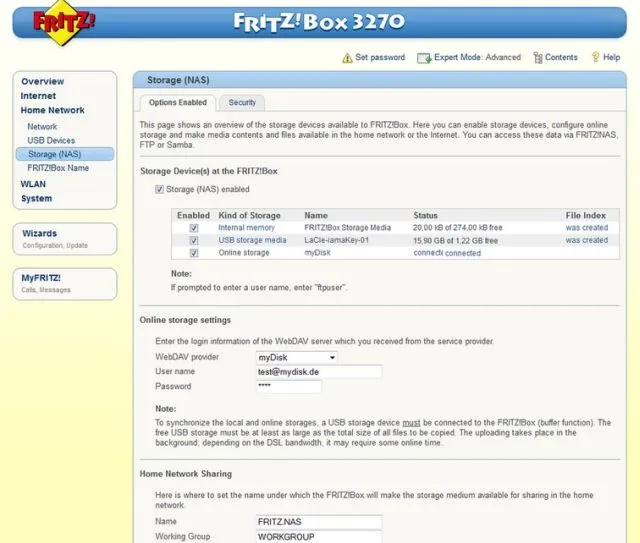Click USB storage 'was created' link
The image size is (640, 543).
(x=587, y=240)
